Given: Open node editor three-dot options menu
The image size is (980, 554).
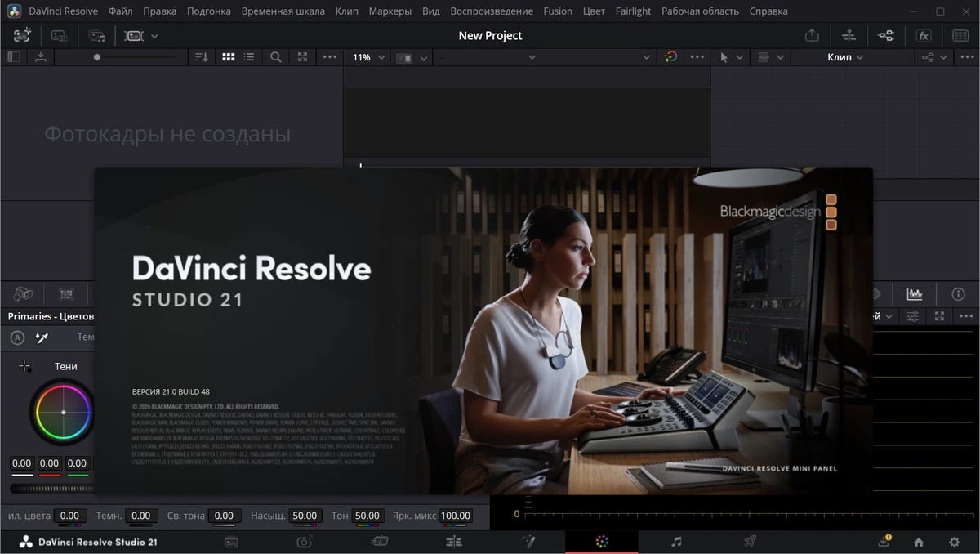Looking at the screenshot, I should click(966, 57).
